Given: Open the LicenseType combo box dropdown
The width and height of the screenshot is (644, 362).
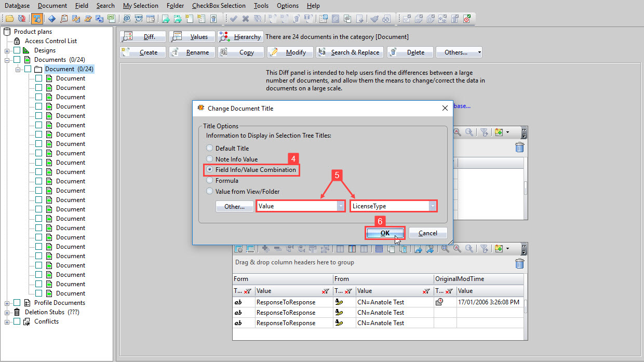Looking at the screenshot, I should click(x=432, y=206).
